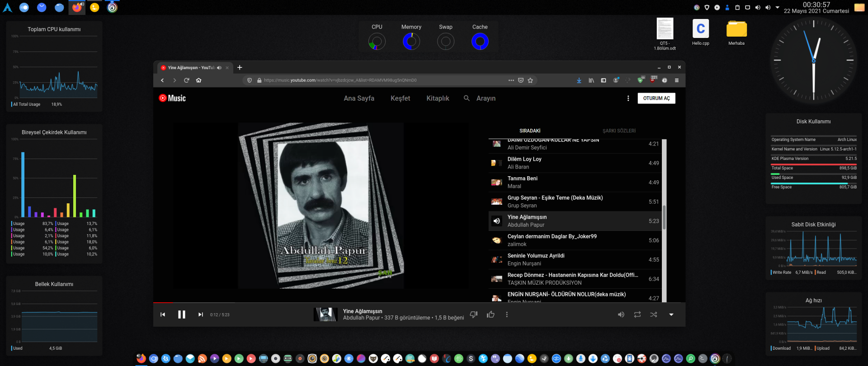Image resolution: width=868 pixels, height=366 pixels.
Task: Toggle repeat mode in player bar
Action: (x=637, y=314)
